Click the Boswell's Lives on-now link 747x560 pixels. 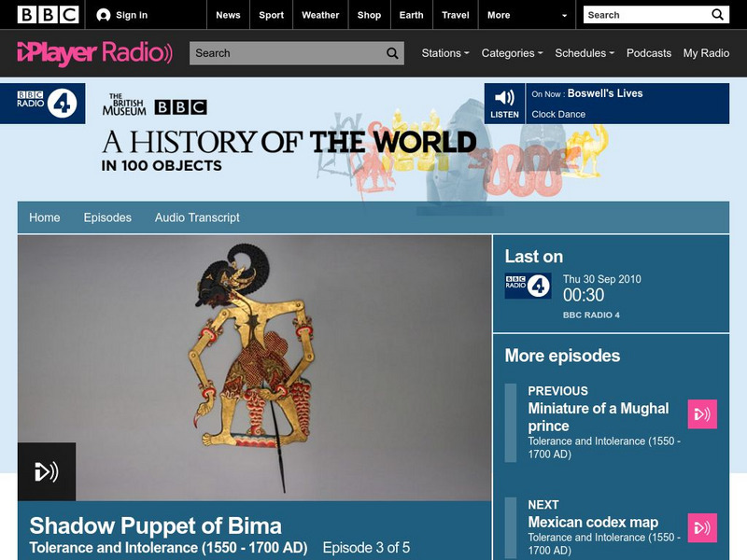coord(605,93)
